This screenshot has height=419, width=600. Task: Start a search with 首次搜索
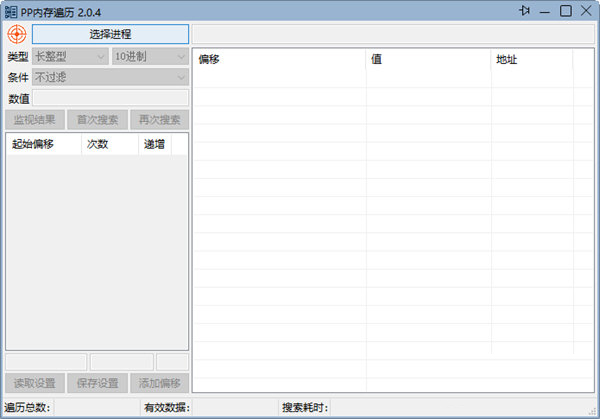(x=97, y=120)
